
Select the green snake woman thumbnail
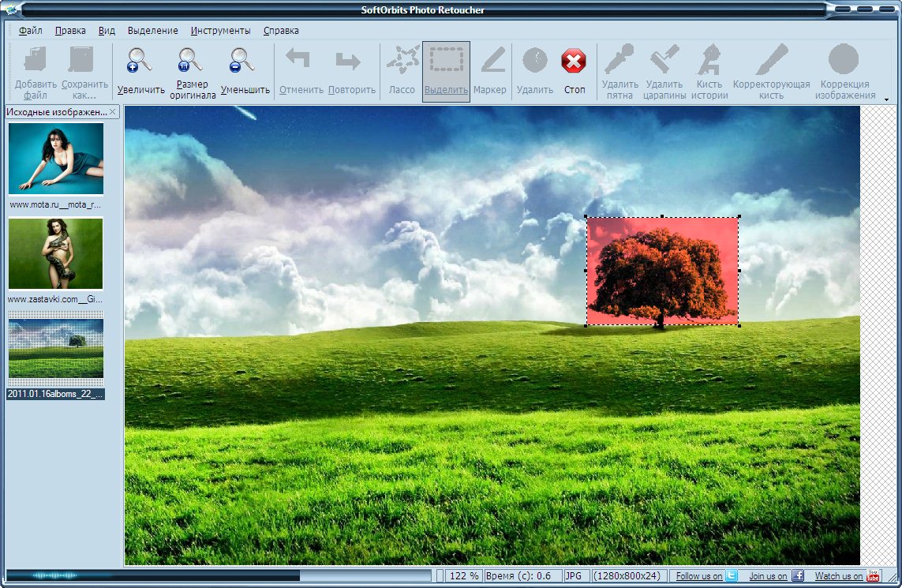coord(56,254)
